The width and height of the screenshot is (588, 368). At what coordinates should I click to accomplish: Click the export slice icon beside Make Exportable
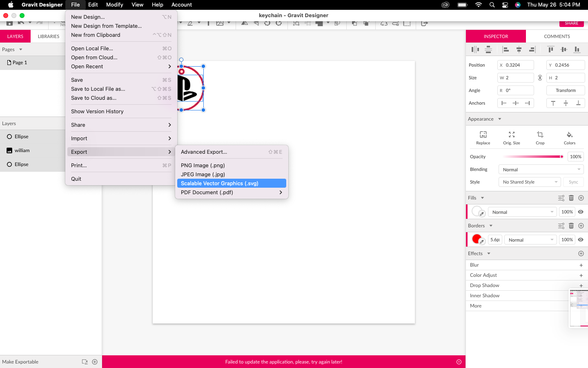click(85, 362)
